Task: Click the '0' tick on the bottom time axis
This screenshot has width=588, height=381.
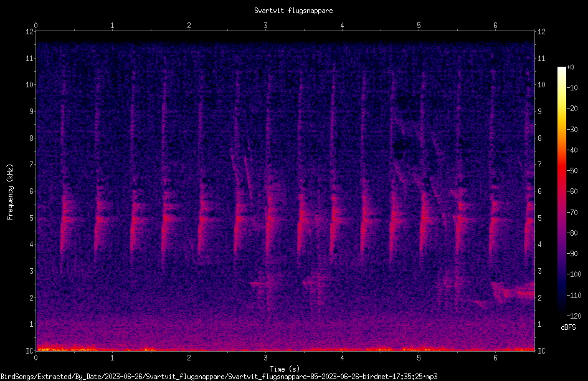Action: (x=36, y=358)
